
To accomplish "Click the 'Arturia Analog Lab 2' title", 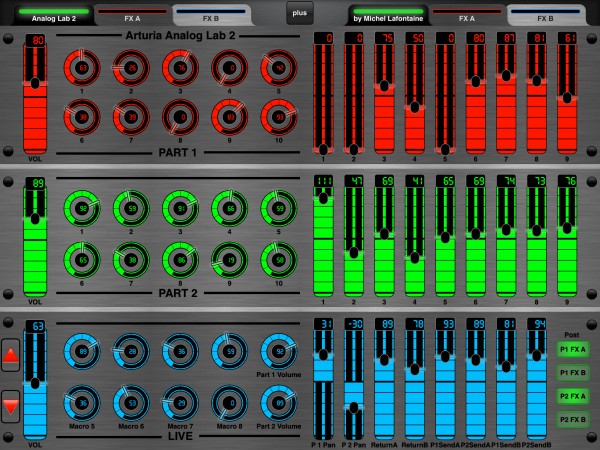I will pyautogui.click(x=180, y=36).
